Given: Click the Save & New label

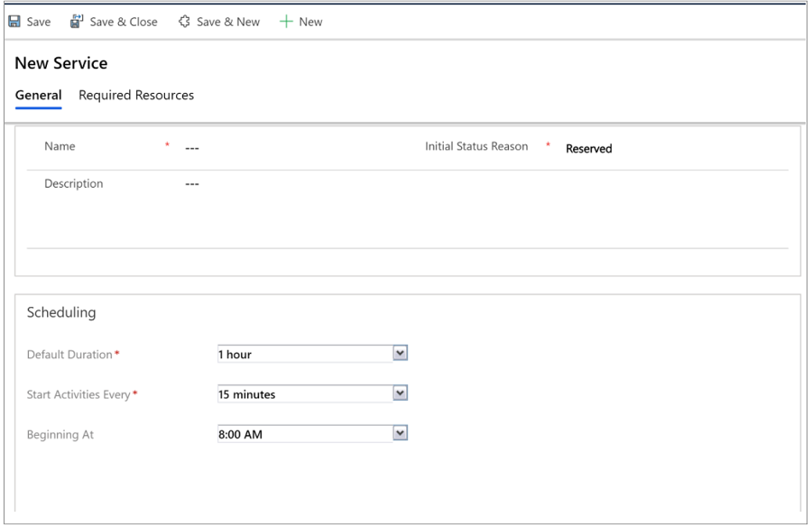Looking at the screenshot, I should pyautogui.click(x=228, y=22).
